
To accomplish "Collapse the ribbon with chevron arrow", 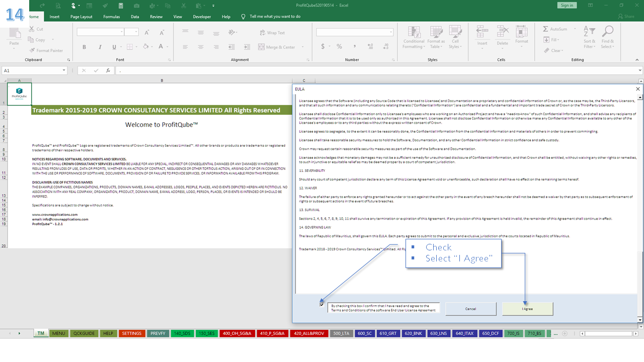I will (638, 59).
